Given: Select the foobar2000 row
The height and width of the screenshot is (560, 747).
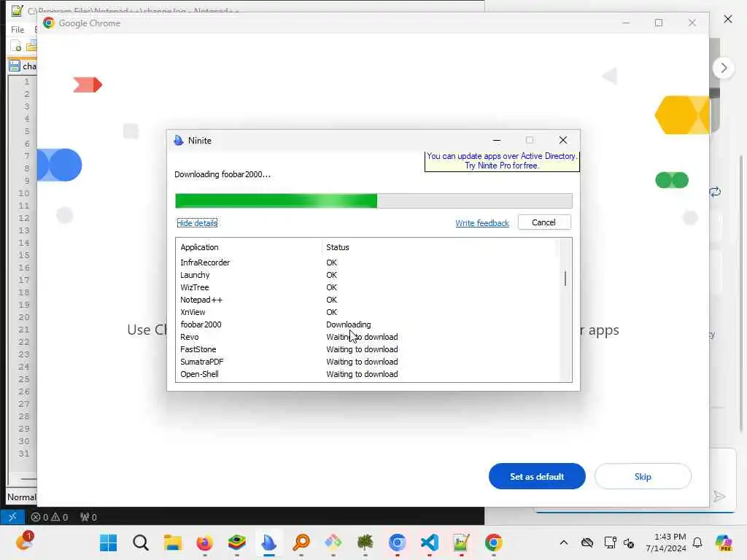Looking at the screenshot, I should coord(367,324).
